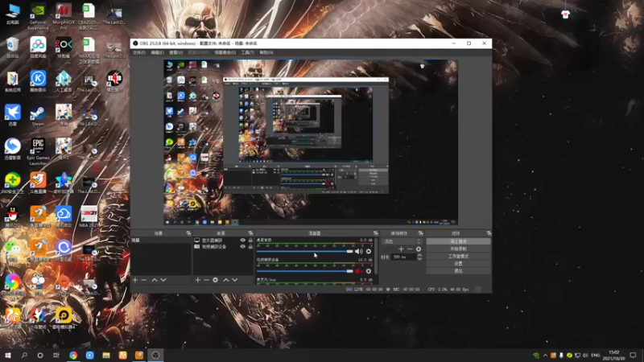Remove scene transition with minus icon
Image resolution: width=644 pixels, height=362 pixels.
(x=410, y=249)
